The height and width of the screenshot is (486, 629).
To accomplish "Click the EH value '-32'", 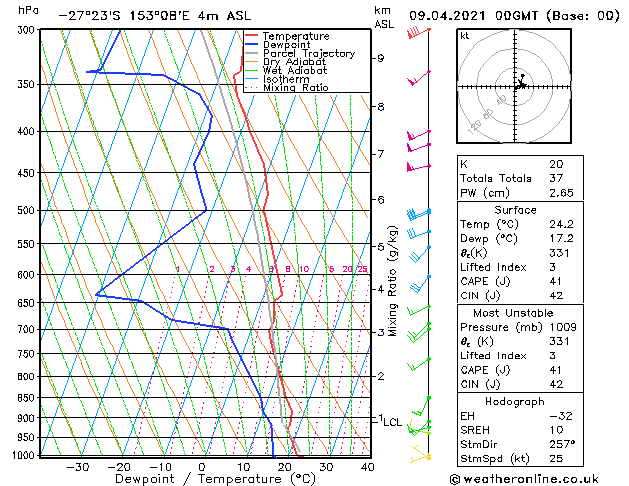I will click(x=561, y=416).
